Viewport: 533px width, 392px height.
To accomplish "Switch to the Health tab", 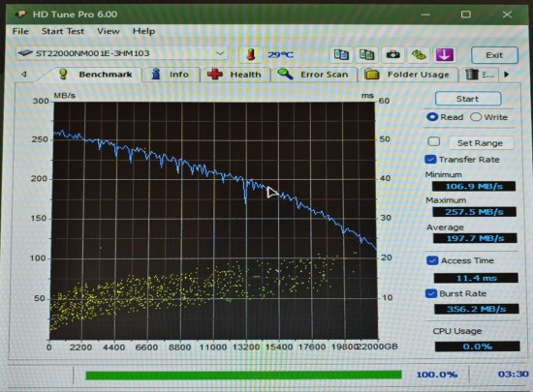I will [x=235, y=75].
